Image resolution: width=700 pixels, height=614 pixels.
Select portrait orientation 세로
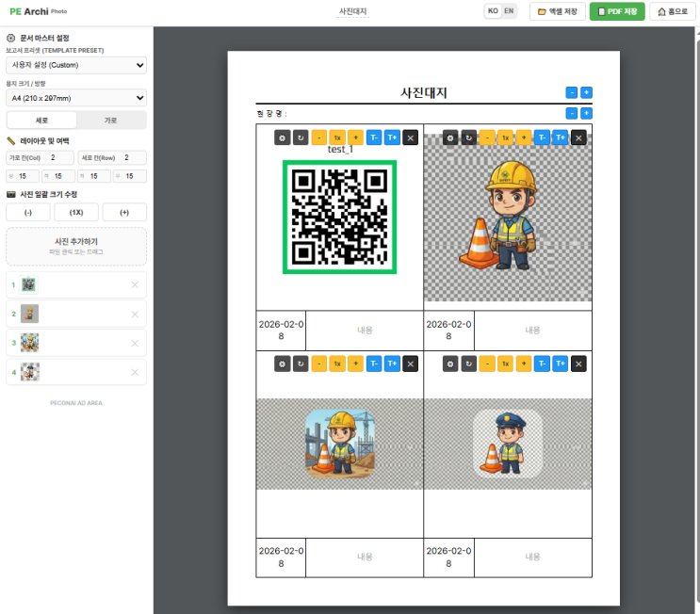click(x=42, y=121)
